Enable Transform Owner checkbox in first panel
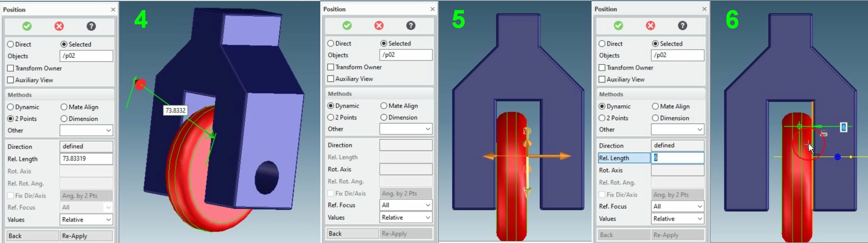The height and width of the screenshot is (243, 868). [11, 68]
